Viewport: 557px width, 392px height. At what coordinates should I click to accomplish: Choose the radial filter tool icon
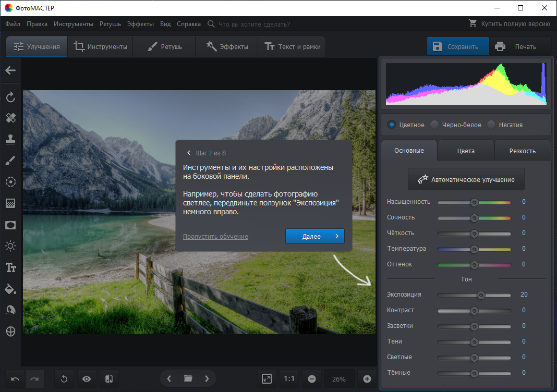(10, 182)
